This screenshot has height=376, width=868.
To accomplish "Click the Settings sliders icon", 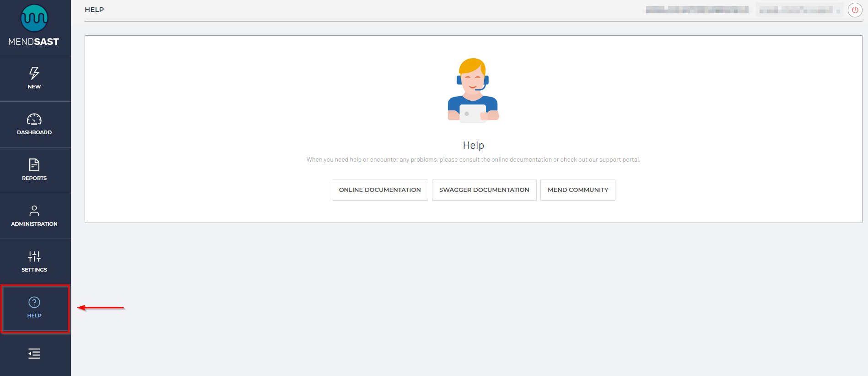I will [x=34, y=256].
